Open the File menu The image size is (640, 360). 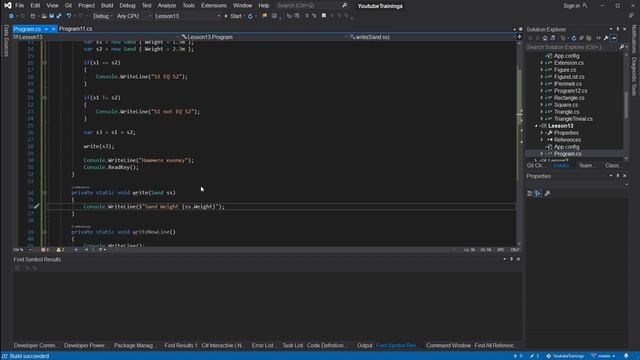[20, 6]
